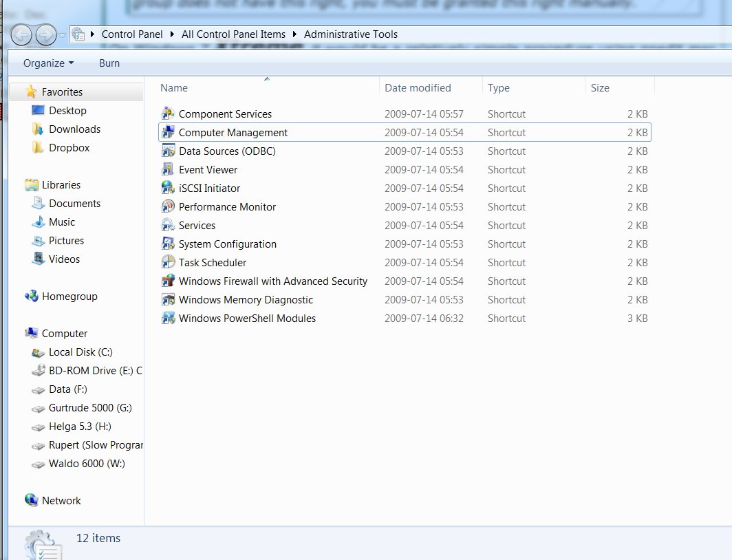Click the Windows Firewall with Advanced Security icon
732x560 pixels.
pyautogui.click(x=168, y=281)
